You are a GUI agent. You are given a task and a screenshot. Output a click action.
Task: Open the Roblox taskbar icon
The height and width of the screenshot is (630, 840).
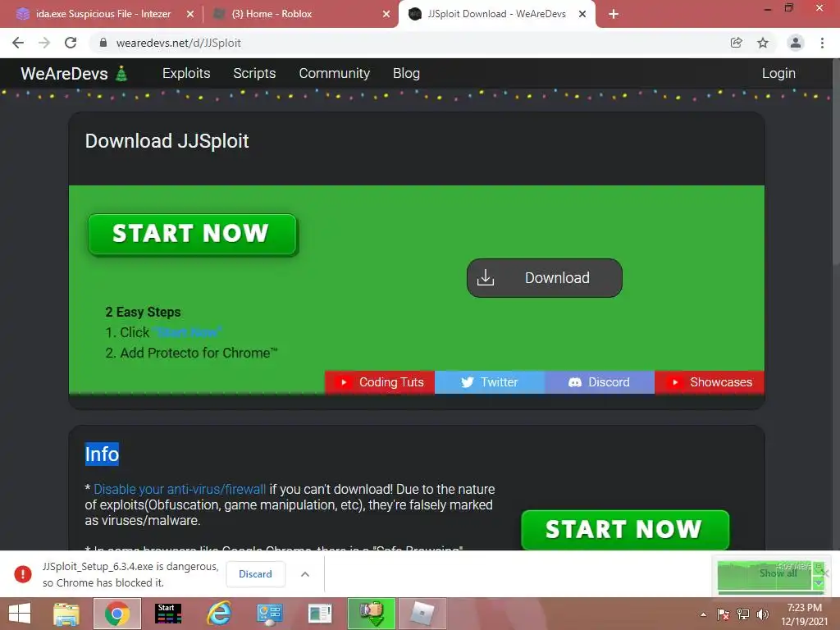pyautogui.click(x=422, y=614)
